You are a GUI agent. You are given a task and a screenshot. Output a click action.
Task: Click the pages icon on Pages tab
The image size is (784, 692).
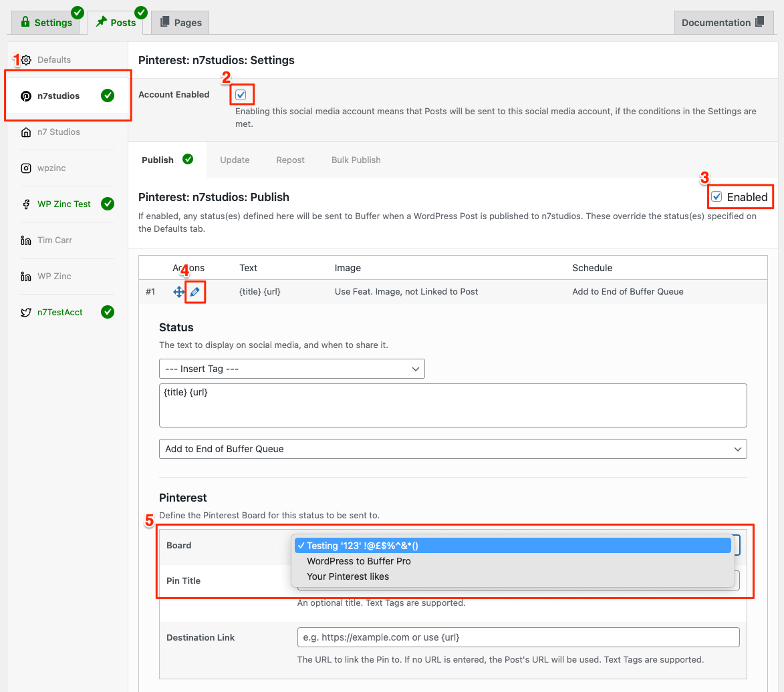tap(164, 21)
